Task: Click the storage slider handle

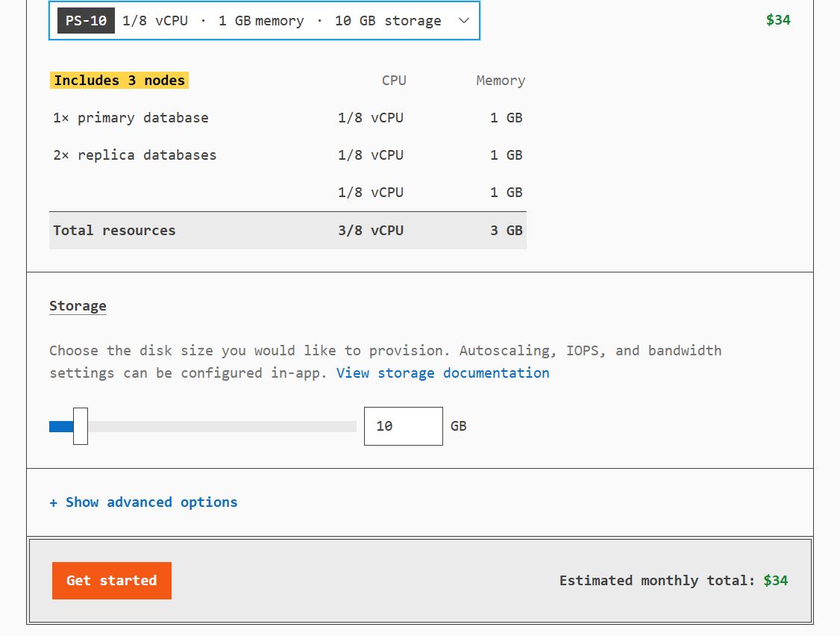Action: click(81, 426)
